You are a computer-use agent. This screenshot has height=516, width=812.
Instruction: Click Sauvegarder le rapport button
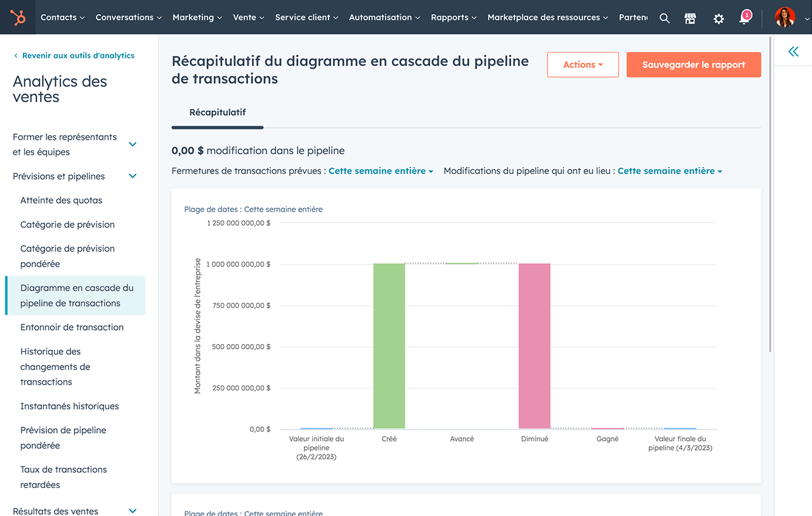pos(693,65)
